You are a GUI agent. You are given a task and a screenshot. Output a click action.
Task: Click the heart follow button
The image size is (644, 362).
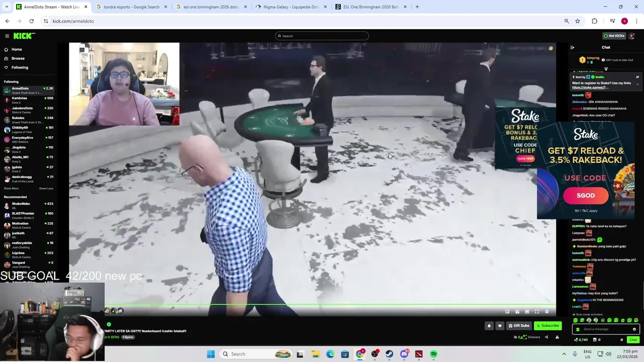[500, 326]
